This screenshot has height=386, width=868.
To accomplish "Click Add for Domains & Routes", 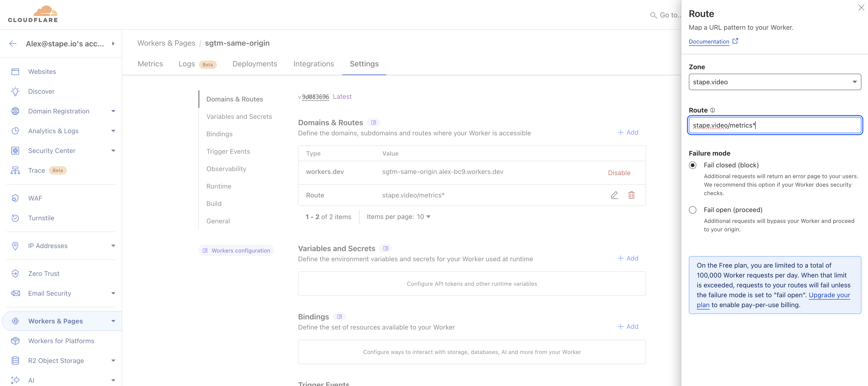I will point(628,132).
